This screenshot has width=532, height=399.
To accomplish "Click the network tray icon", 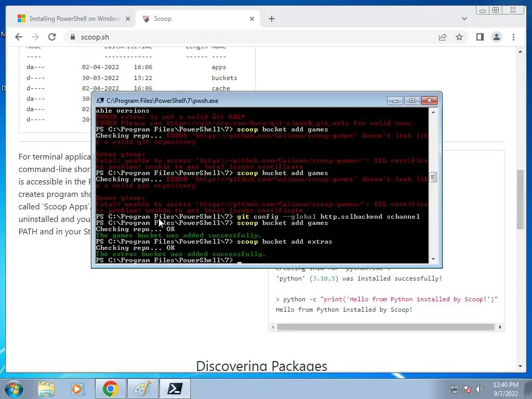I will pyautogui.click(x=455, y=389).
